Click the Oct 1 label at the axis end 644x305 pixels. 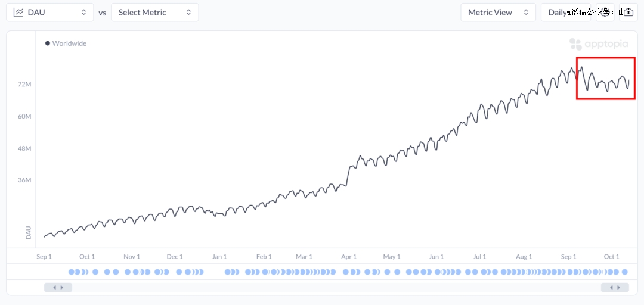(612, 257)
